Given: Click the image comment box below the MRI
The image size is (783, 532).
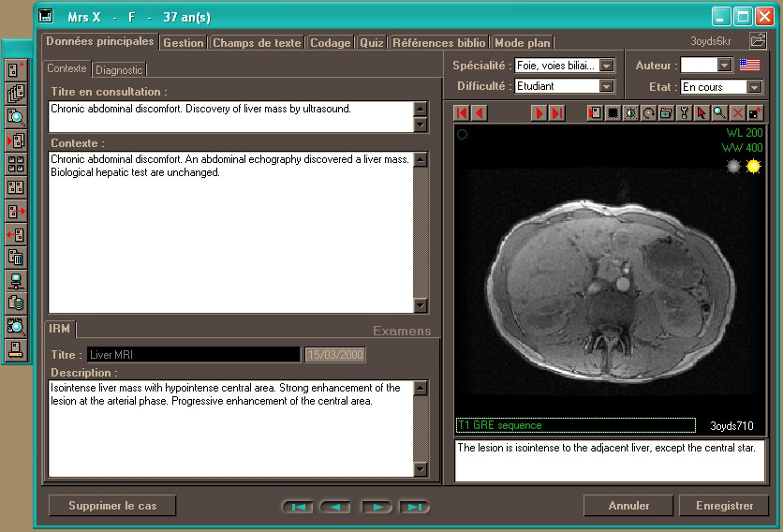Looking at the screenshot, I should click(x=610, y=461).
